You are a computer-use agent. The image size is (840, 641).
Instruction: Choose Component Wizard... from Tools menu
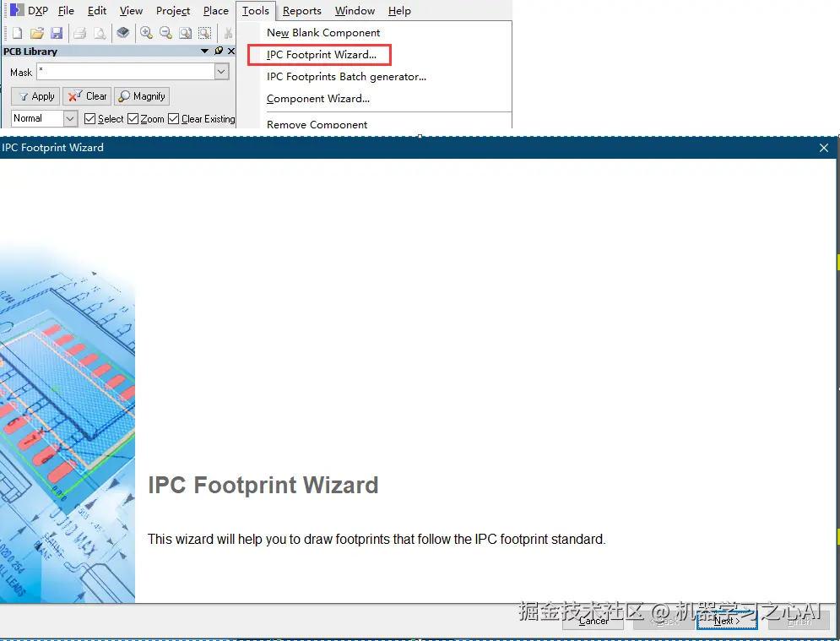(317, 99)
